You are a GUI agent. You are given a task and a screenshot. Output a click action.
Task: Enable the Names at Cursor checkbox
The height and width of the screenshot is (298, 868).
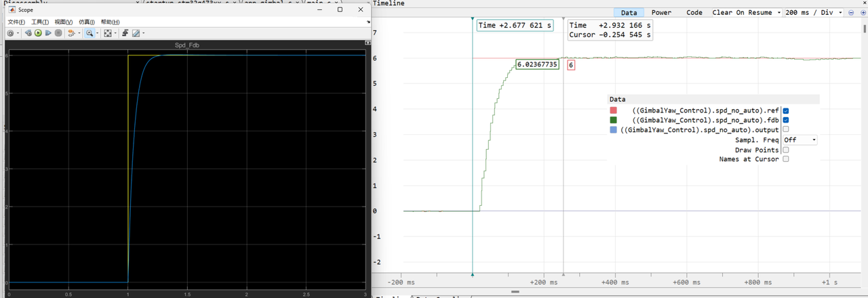(x=786, y=159)
